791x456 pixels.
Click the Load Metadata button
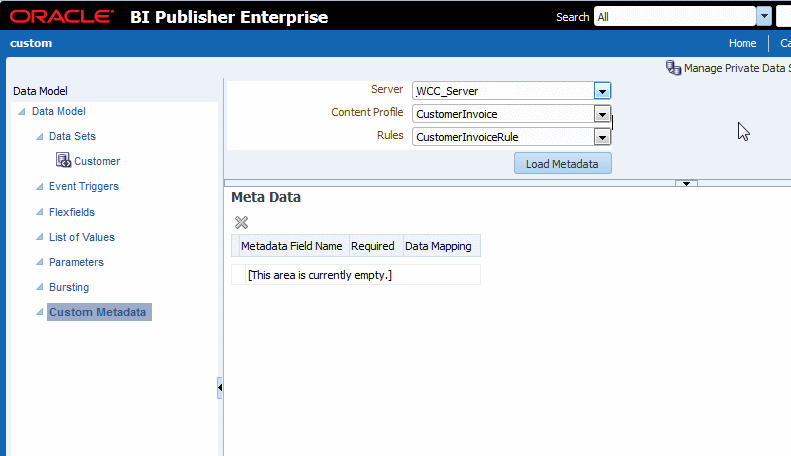coord(562,163)
